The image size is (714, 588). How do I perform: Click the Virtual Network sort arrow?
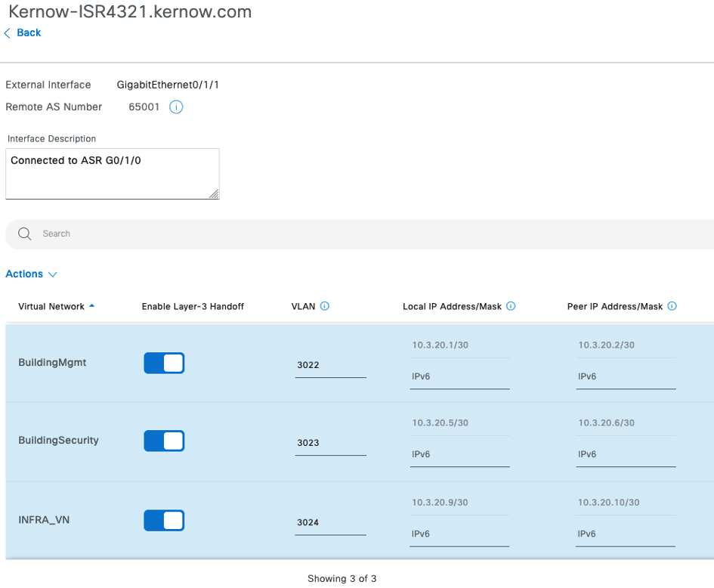91,306
